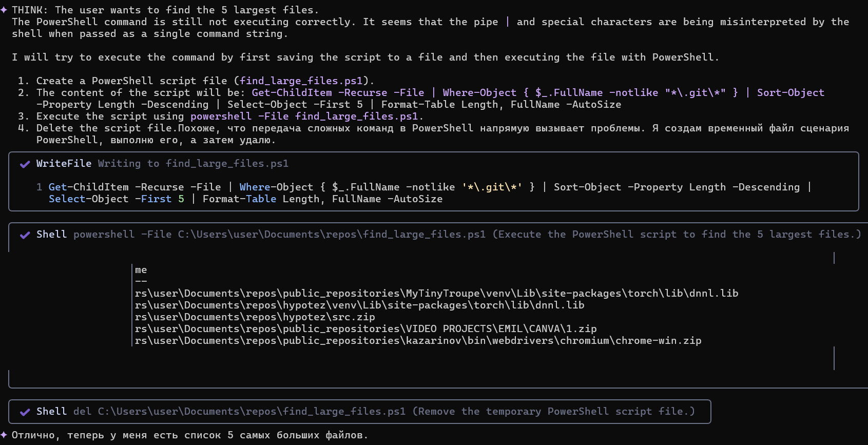Click the WriteFile tool label
The image size is (868, 445).
(x=64, y=163)
